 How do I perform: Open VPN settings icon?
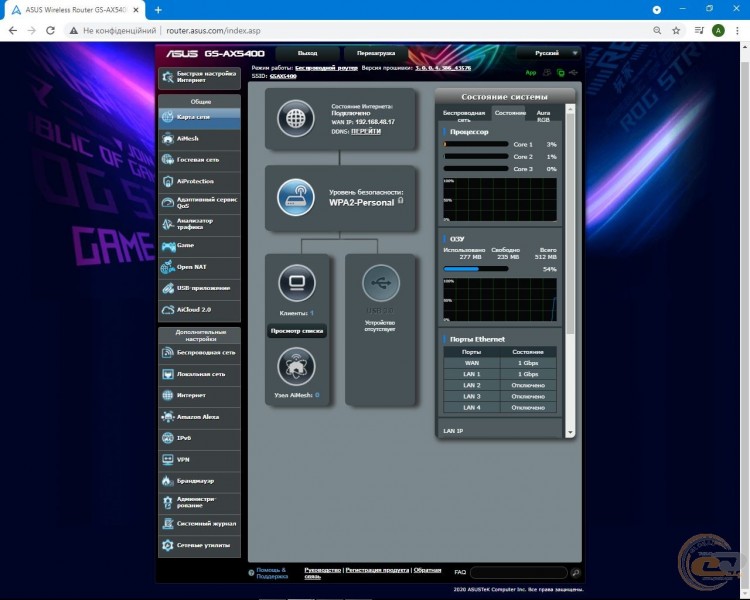167,459
